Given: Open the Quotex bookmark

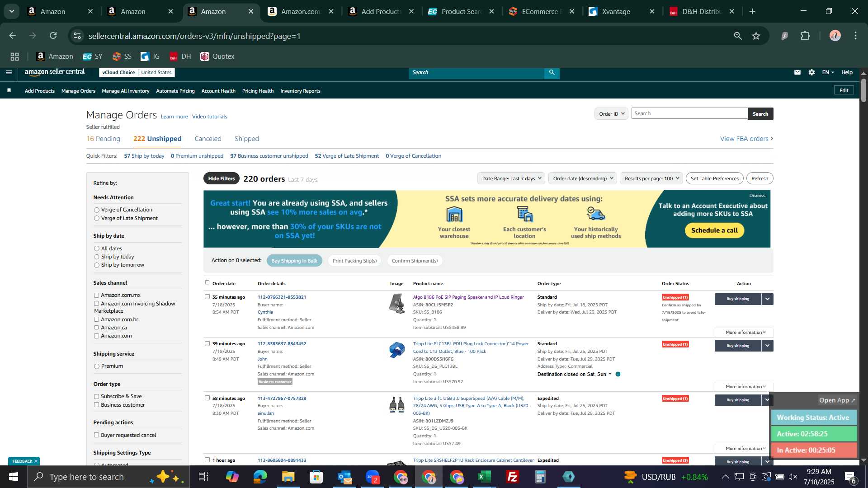Looking at the screenshot, I should pos(217,56).
